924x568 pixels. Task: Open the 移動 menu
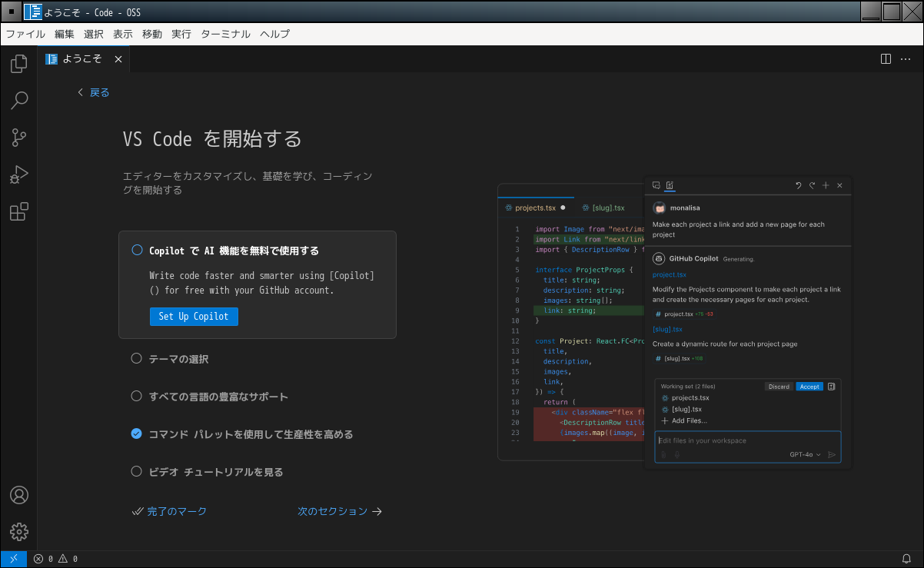click(152, 34)
